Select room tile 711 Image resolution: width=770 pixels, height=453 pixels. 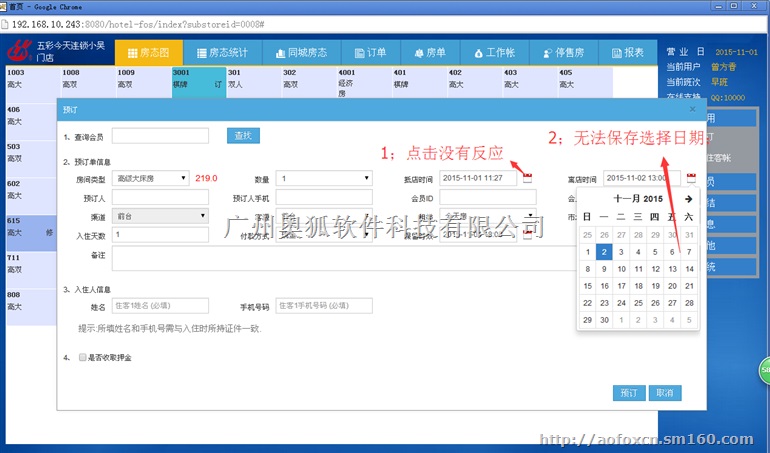click(31, 269)
